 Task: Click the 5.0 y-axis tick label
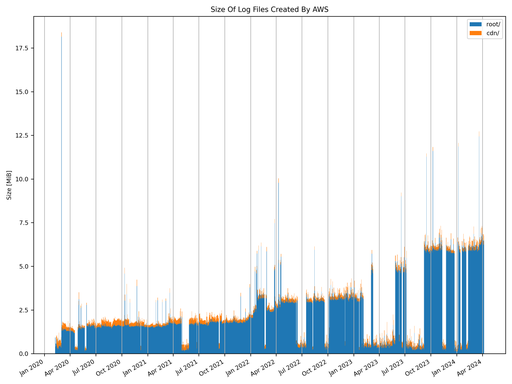point(24,266)
